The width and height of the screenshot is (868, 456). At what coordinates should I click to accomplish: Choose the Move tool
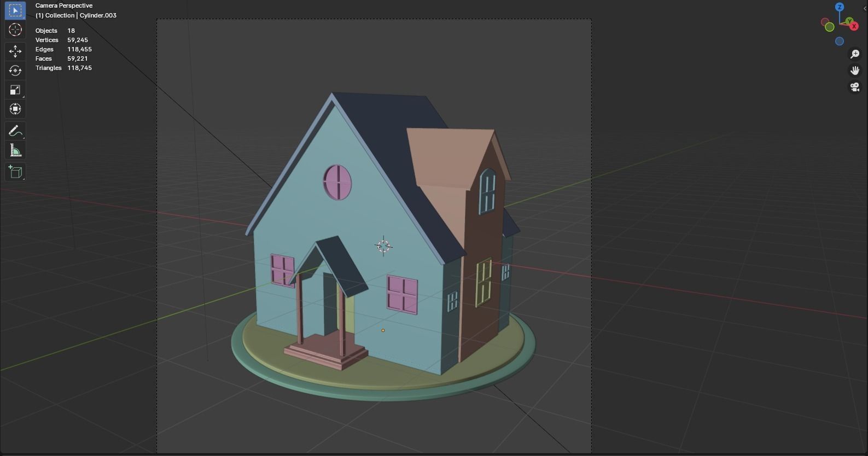(x=15, y=51)
